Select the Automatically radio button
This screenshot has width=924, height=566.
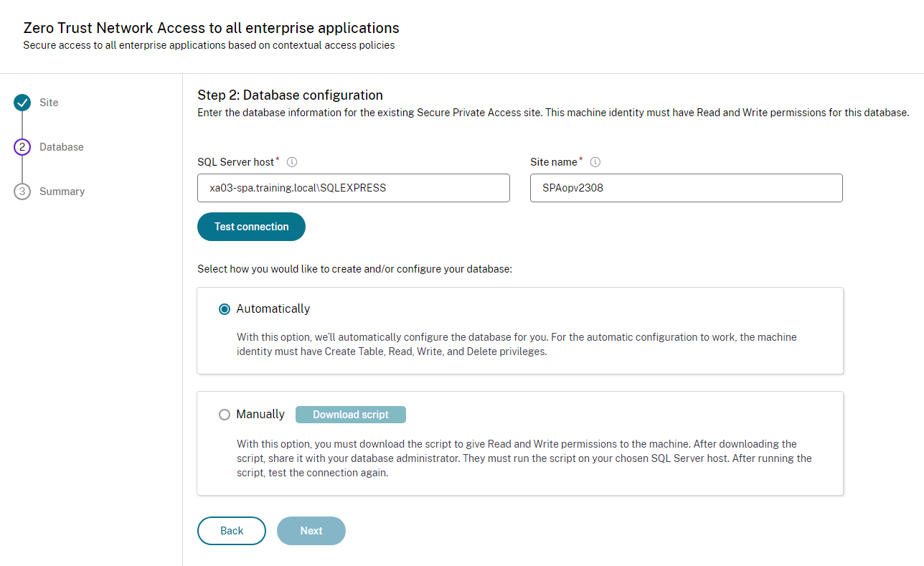[x=225, y=309]
